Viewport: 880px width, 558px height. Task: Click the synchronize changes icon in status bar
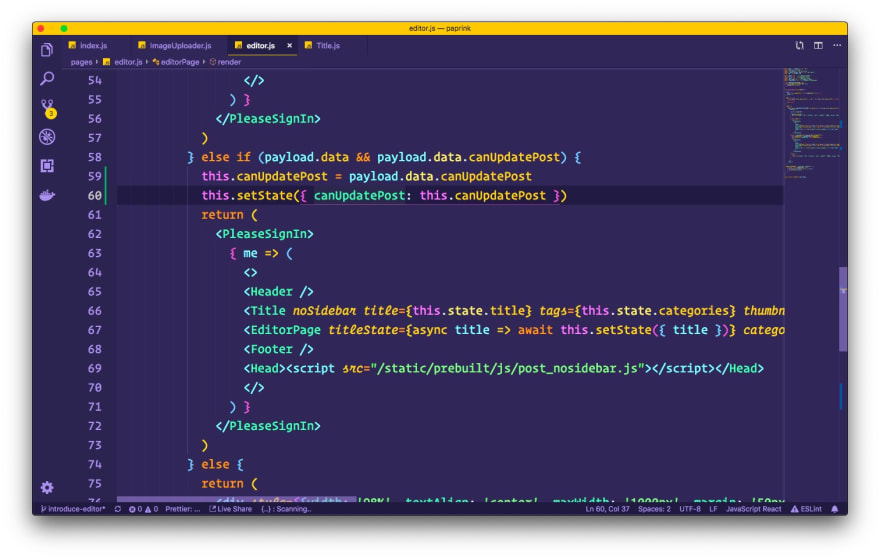tap(117, 509)
